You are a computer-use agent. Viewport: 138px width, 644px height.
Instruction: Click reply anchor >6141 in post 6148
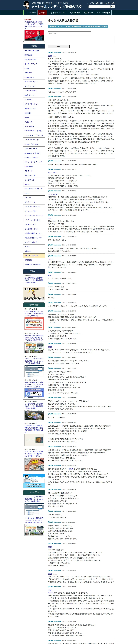point(51,260)
